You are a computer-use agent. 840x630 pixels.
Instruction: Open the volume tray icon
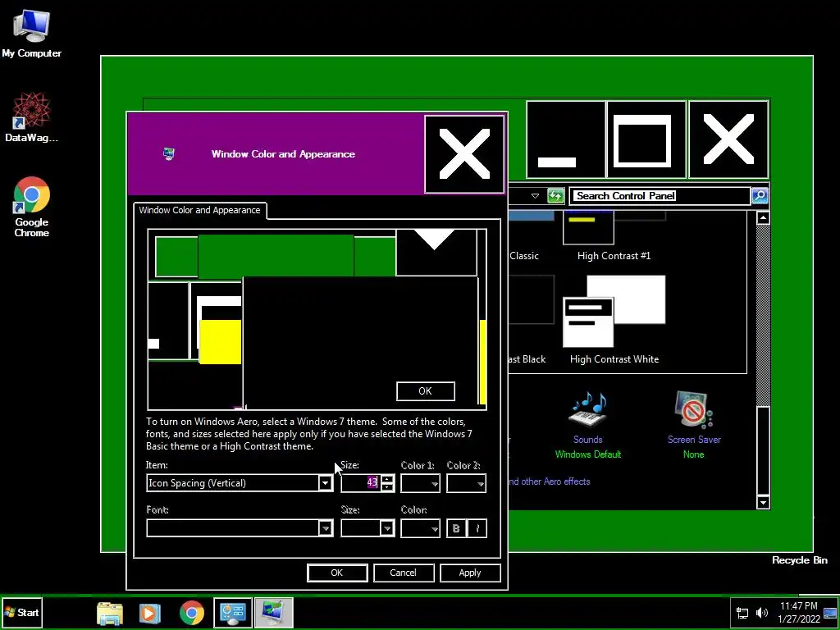(x=762, y=613)
